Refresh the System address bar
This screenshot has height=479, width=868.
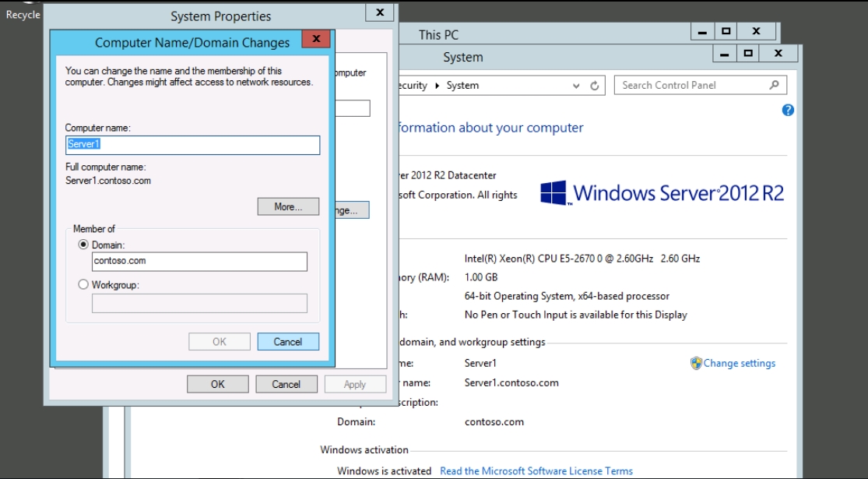595,86
